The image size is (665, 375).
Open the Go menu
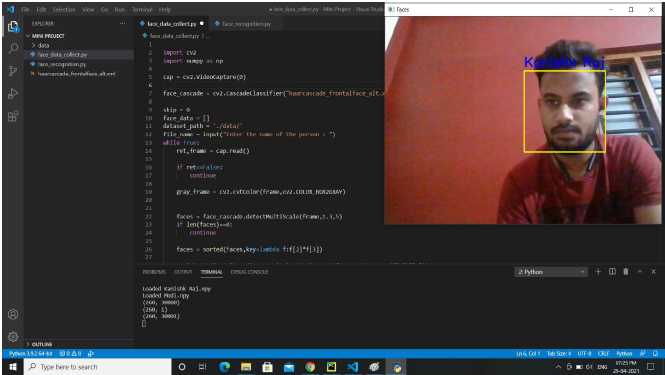click(x=104, y=9)
